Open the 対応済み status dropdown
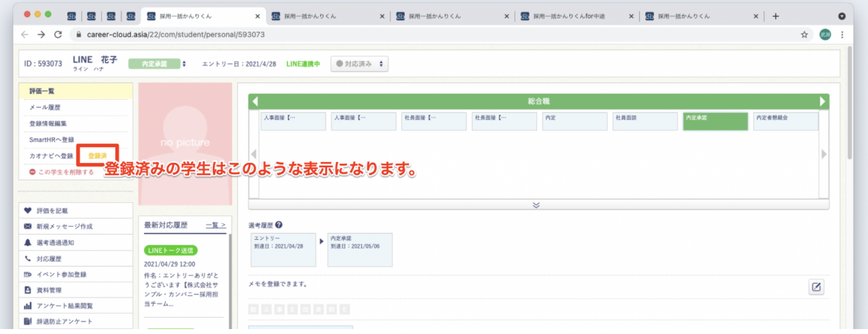 (360, 64)
